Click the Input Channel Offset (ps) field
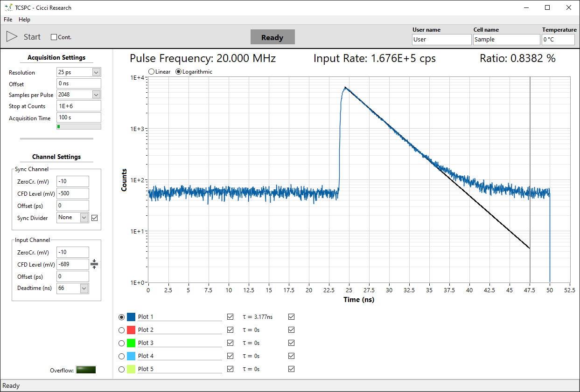Viewport: 580px width, 392px height. coord(73,276)
